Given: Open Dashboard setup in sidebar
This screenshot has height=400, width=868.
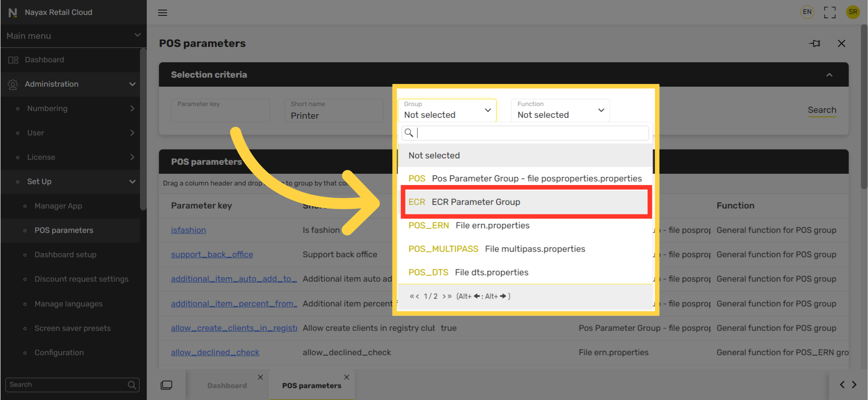Looking at the screenshot, I should (x=65, y=255).
